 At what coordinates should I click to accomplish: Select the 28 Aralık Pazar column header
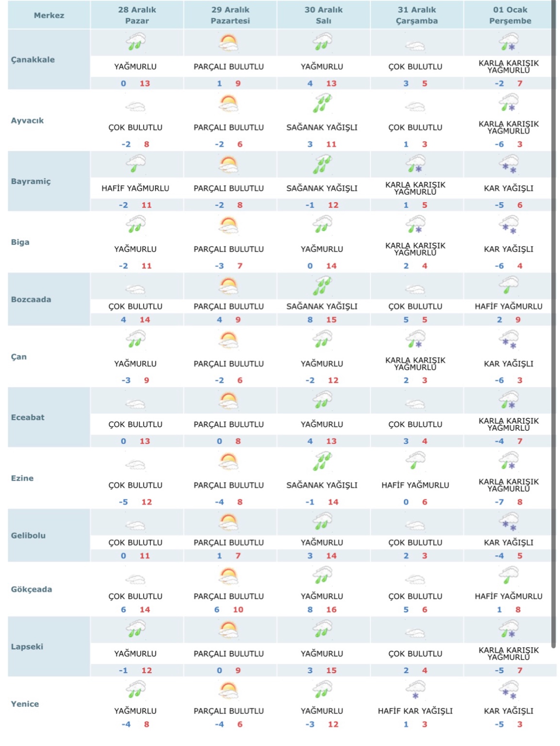[137, 15]
